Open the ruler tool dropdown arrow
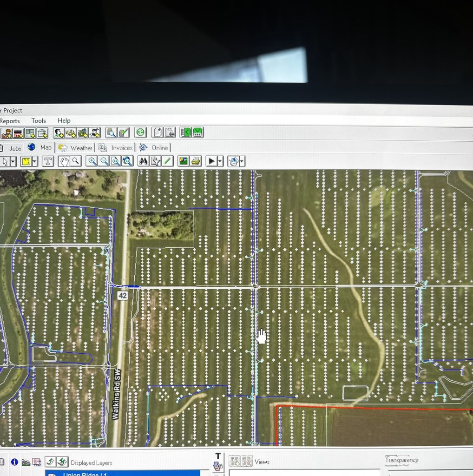473x476 pixels. [34, 161]
